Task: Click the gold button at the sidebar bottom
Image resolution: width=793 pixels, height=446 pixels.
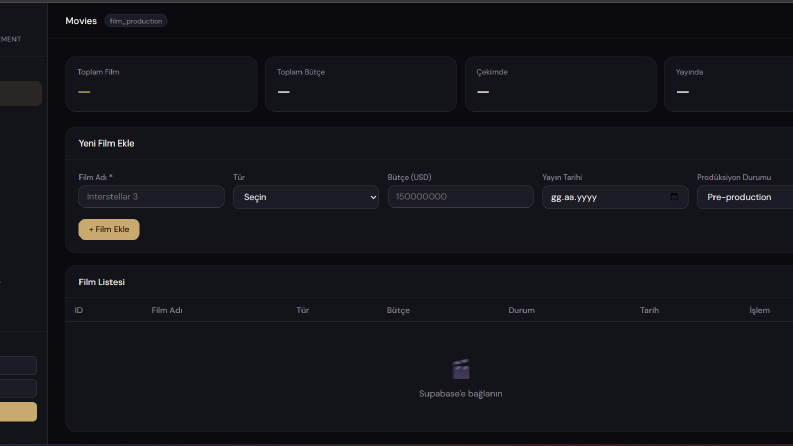Action: 18,412
